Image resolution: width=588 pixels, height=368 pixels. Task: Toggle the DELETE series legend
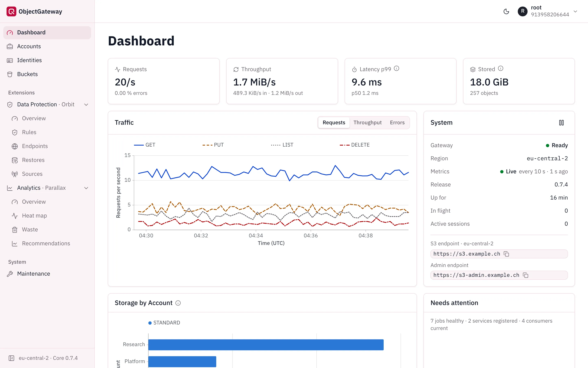354,145
